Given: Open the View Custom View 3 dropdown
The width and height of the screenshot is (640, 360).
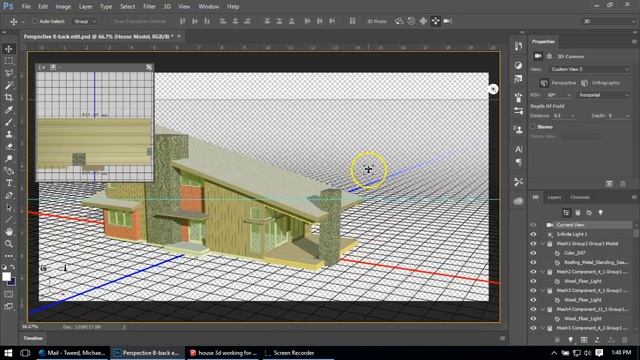Looking at the screenshot, I should coord(589,69).
